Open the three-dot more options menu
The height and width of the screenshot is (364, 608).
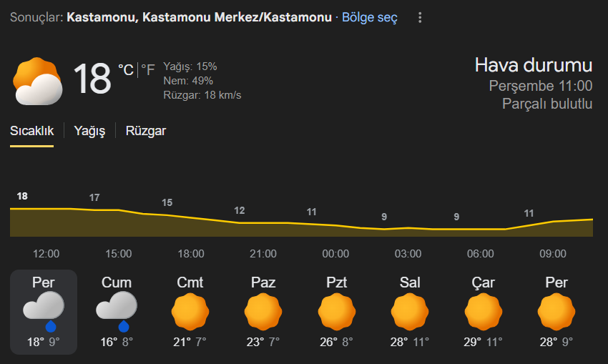coord(420,17)
